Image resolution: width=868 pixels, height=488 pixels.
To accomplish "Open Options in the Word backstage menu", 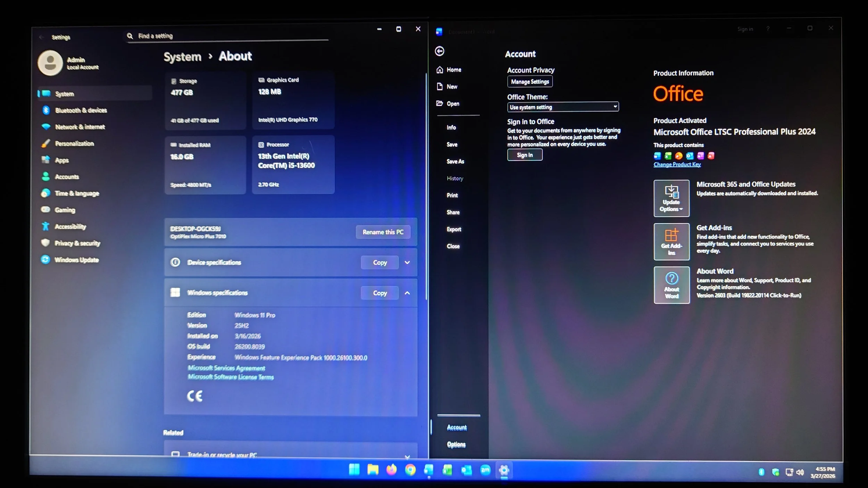I will click(456, 445).
